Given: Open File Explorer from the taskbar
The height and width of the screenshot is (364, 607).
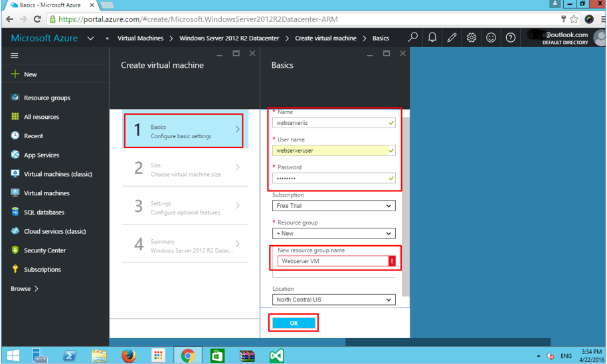Looking at the screenshot, I should [99, 355].
